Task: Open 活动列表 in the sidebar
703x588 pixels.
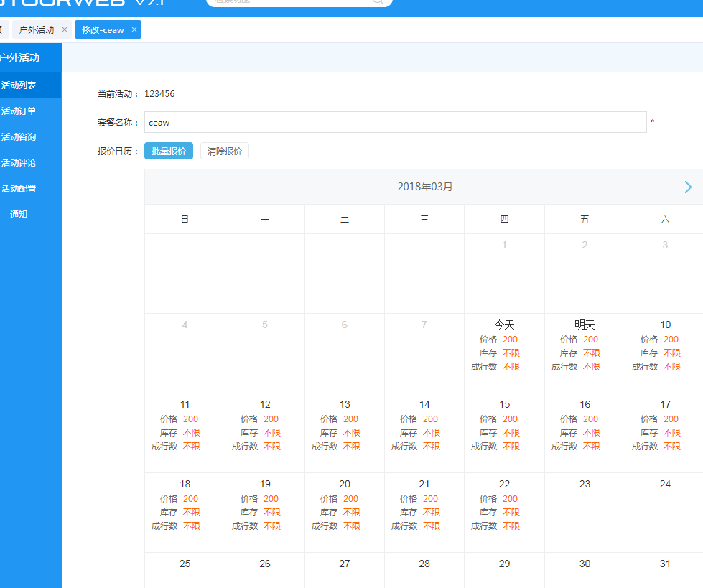Action: [19, 85]
